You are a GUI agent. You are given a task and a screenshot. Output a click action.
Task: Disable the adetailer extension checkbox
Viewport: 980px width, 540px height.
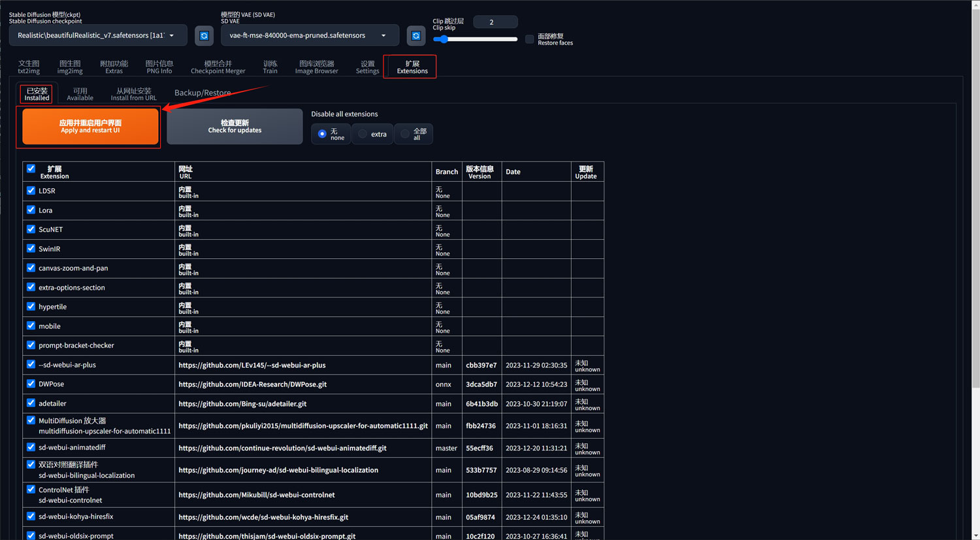[31, 403]
